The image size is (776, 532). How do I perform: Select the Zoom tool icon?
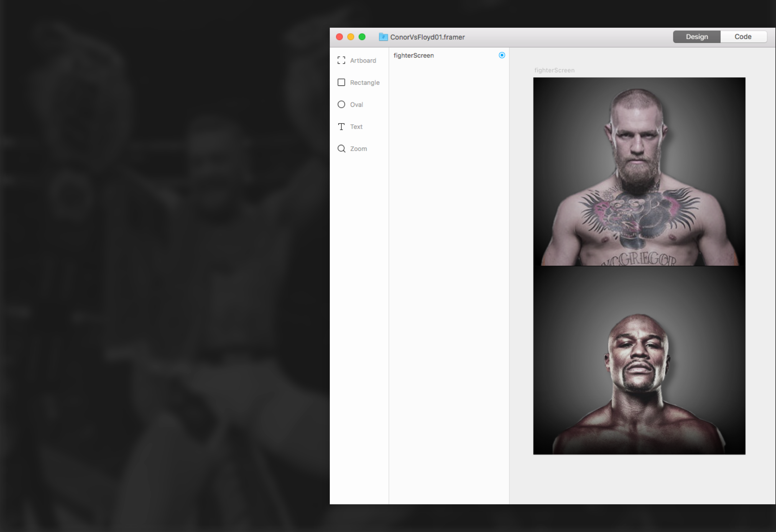click(341, 149)
